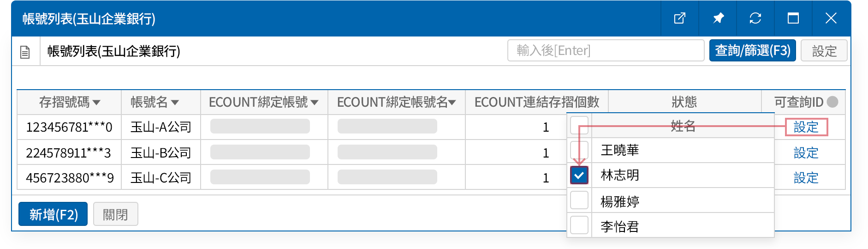Image resolution: width=868 pixels, height=249 pixels.
Task: Click the open in new window icon
Action: click(679, 18)
